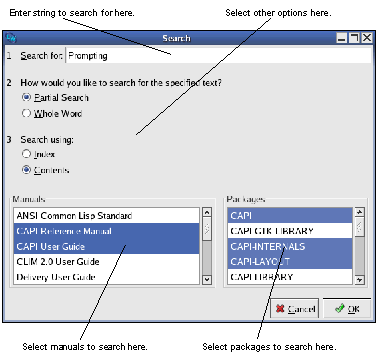Click the Cancel button
The height and width of the screenshot is (364, 379).
[295, 309]
